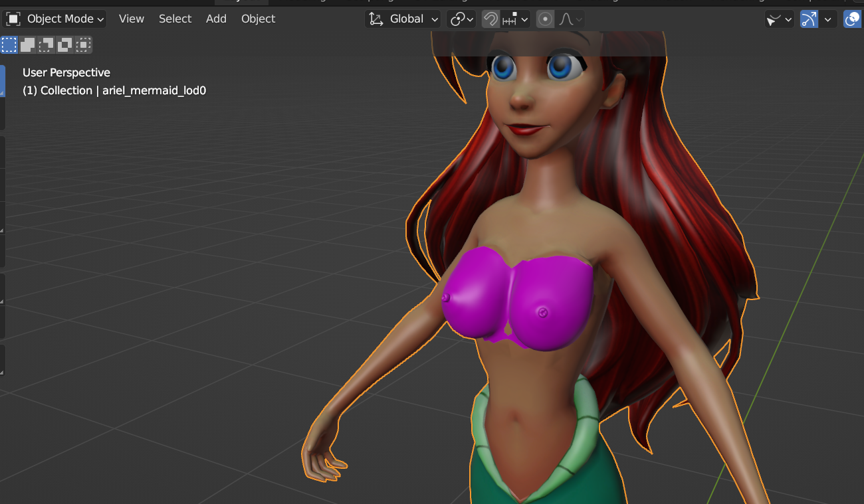Open the snapping options dropdown
This screenshot has width=864, height=504.
(x=515, y=19)
